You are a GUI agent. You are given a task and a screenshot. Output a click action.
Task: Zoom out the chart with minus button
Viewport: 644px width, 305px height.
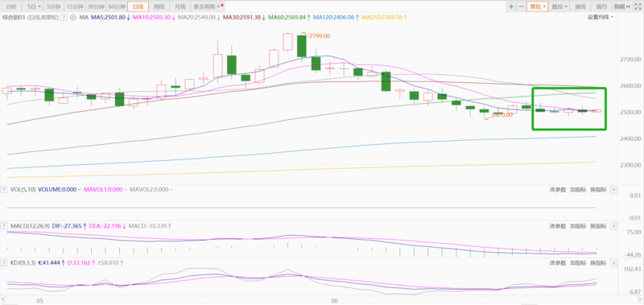(521, 6)
